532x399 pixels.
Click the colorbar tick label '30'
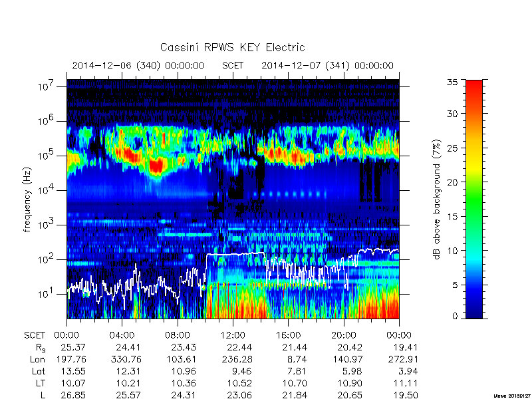[453, 113]
